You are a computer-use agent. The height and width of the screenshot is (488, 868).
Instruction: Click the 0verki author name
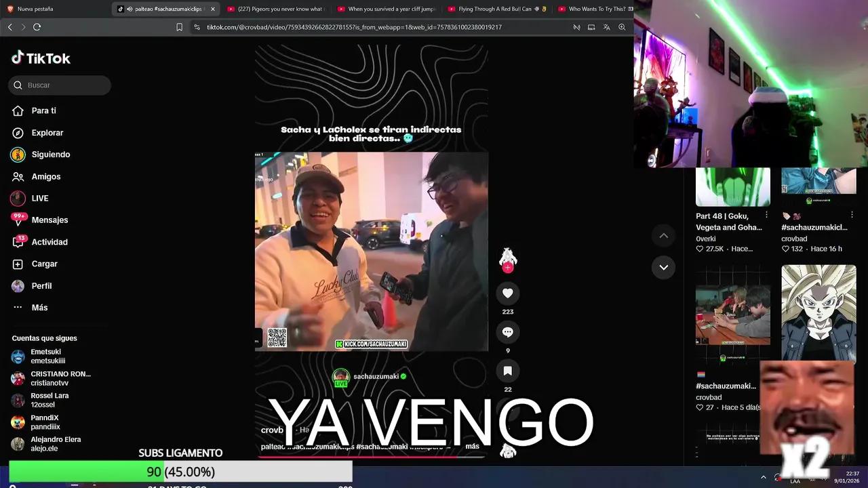tap(706, 239)
